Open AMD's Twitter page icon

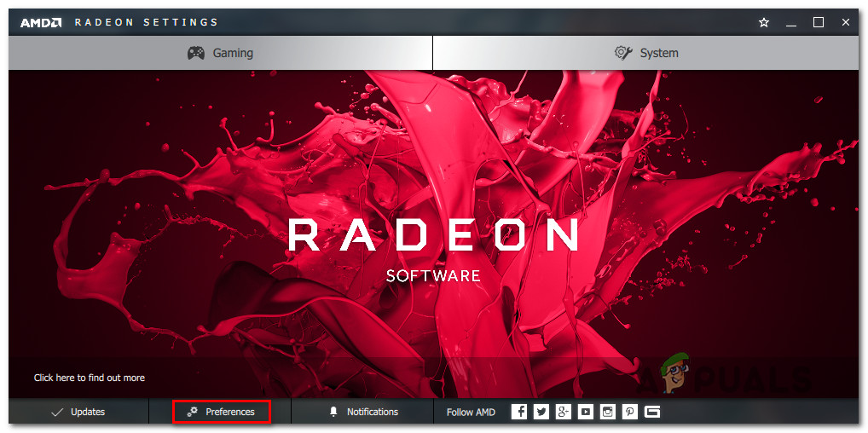coord(541,412)
